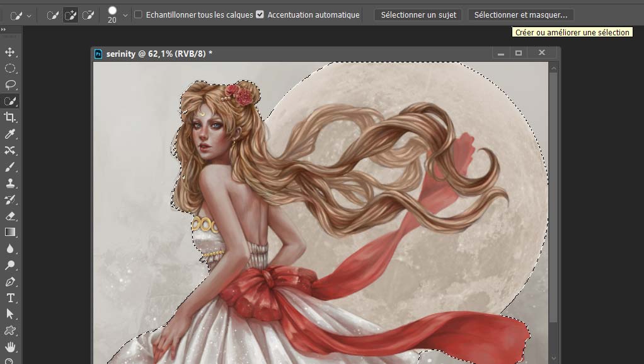Enable 'Echantillonner tous les calques' checkbox
This screenshot has height=364, width=644.
point(138,15)
